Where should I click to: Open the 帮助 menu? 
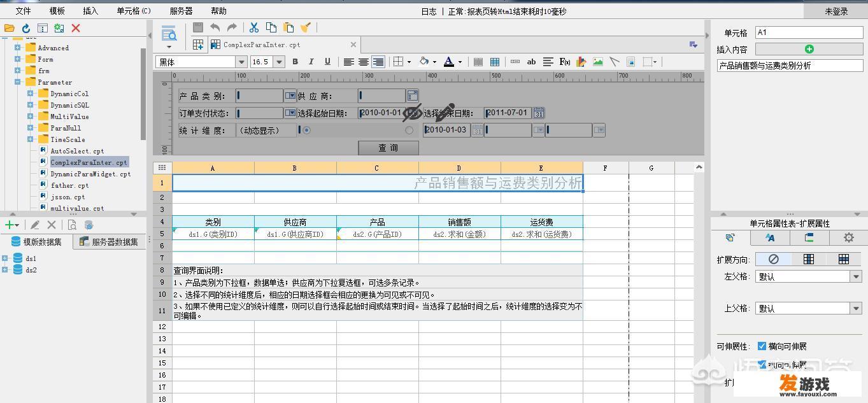click(x=218, y=11)
